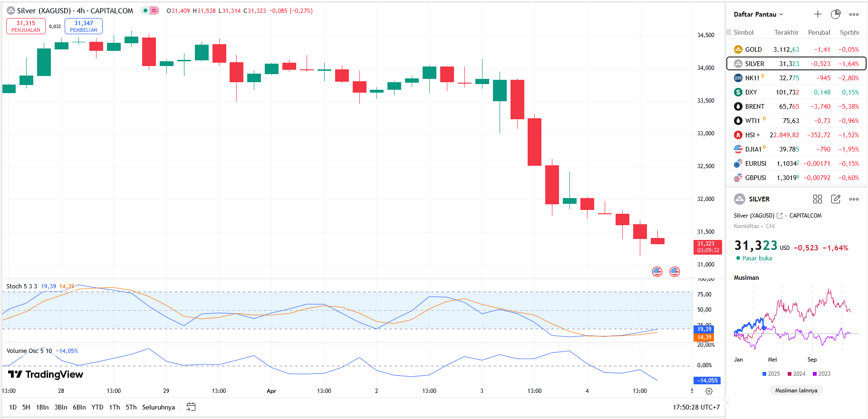
Task: Open chart scale settings gear icon
Action: tap(709, 391)
